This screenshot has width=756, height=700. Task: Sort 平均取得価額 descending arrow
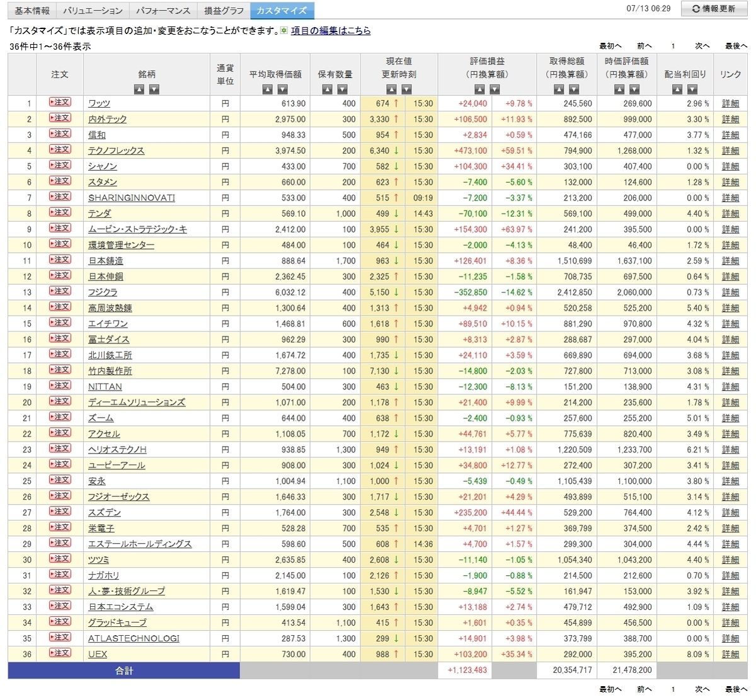(283, 89)
